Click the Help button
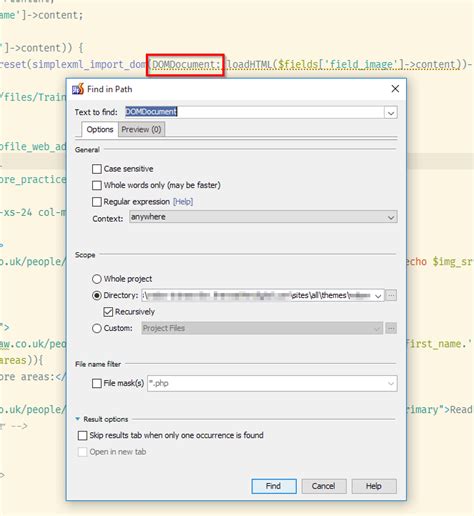The width and height of the screenshot is (474, 516). (374, 486)
